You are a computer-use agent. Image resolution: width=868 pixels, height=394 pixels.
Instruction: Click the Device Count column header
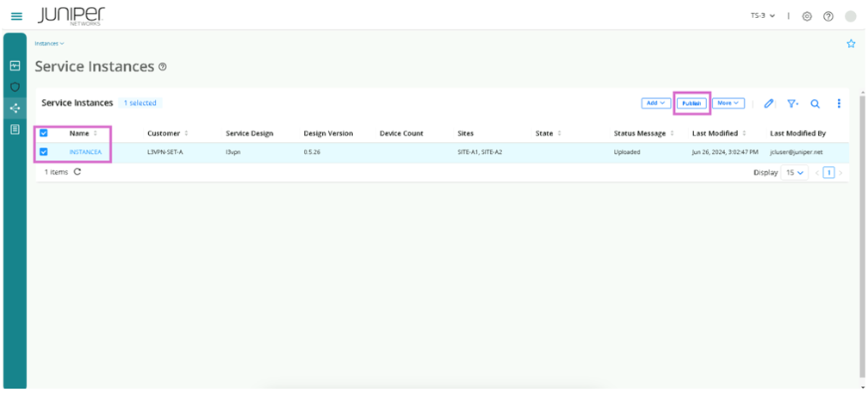(401, 133)
